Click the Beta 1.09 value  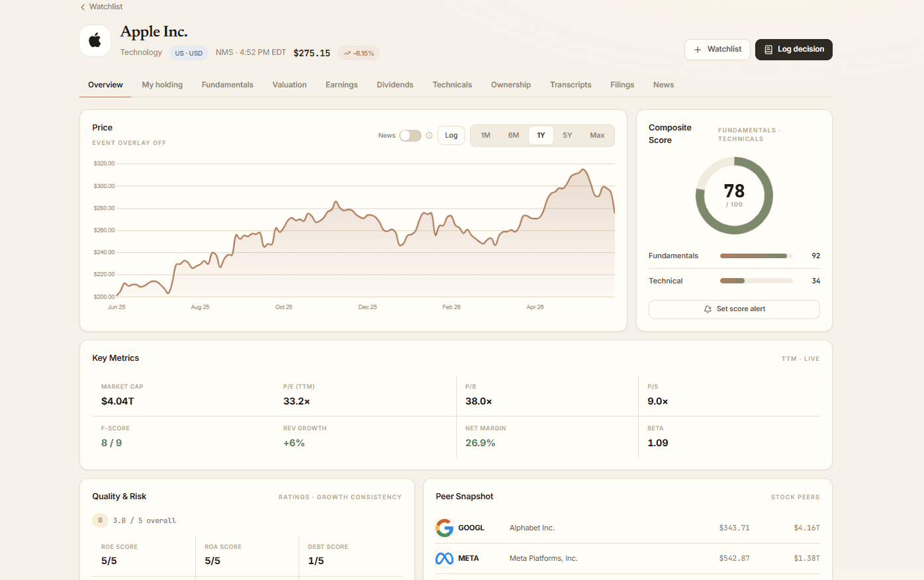click(658, 443)
